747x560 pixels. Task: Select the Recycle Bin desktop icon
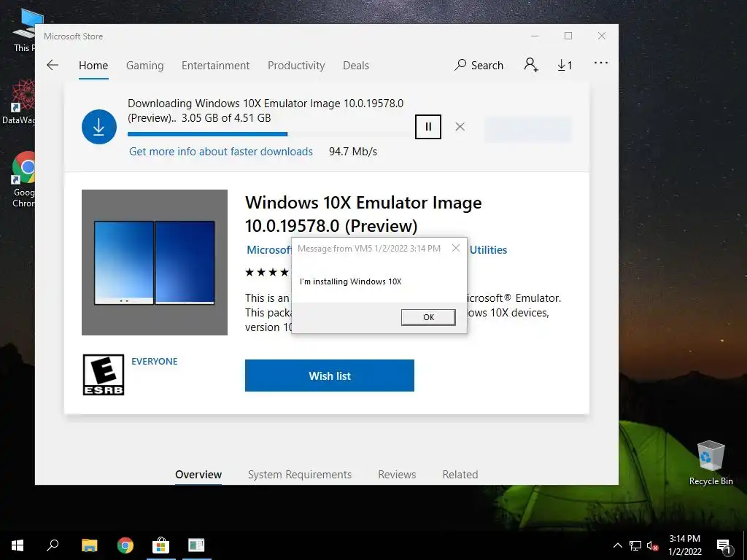(711, 462)
